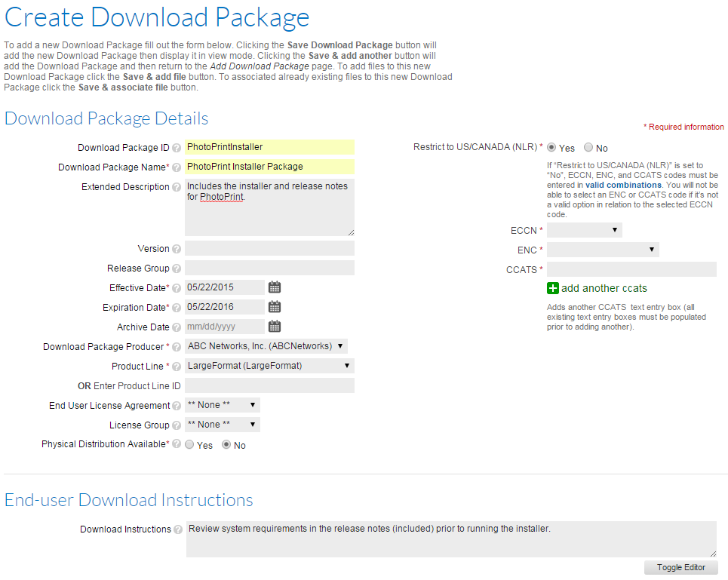Open the Product Line dropdown
The image size is (728, 580).
click(270, 366)
